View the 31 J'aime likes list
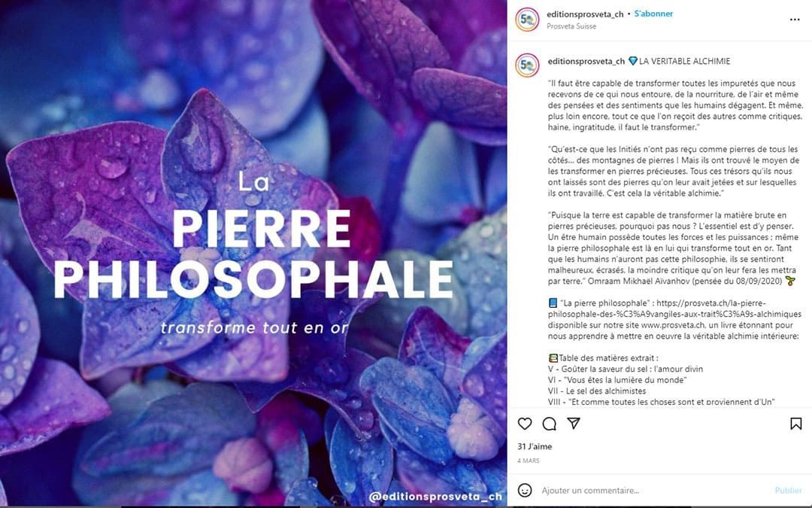The width and height of the screenshot is (812, 508). click(535, 446)
